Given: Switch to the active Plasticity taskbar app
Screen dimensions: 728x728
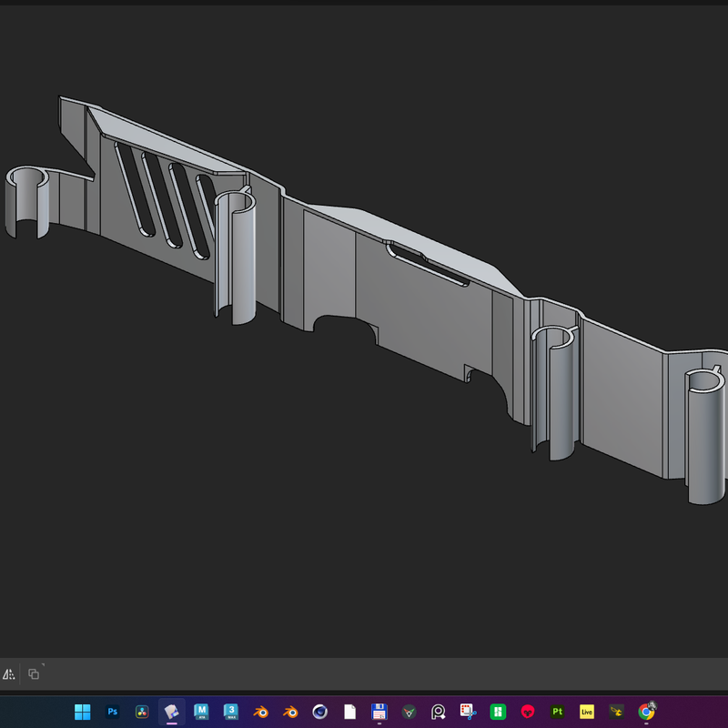Looking at the screenshot, I should click(171, 712).
